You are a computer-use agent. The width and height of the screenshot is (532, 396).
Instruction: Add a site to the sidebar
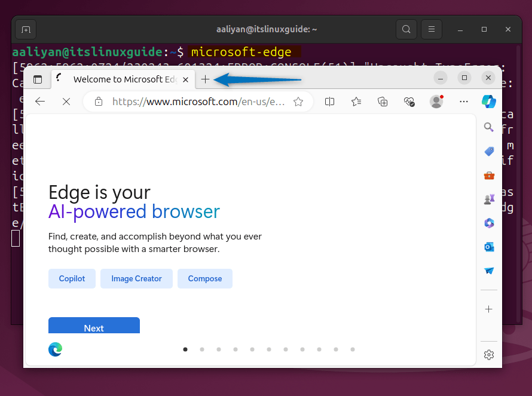click(489, 309)
